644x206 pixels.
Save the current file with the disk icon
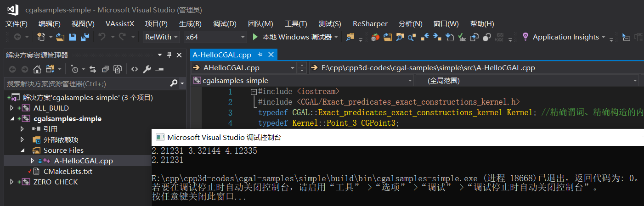(x=72, y=37)
